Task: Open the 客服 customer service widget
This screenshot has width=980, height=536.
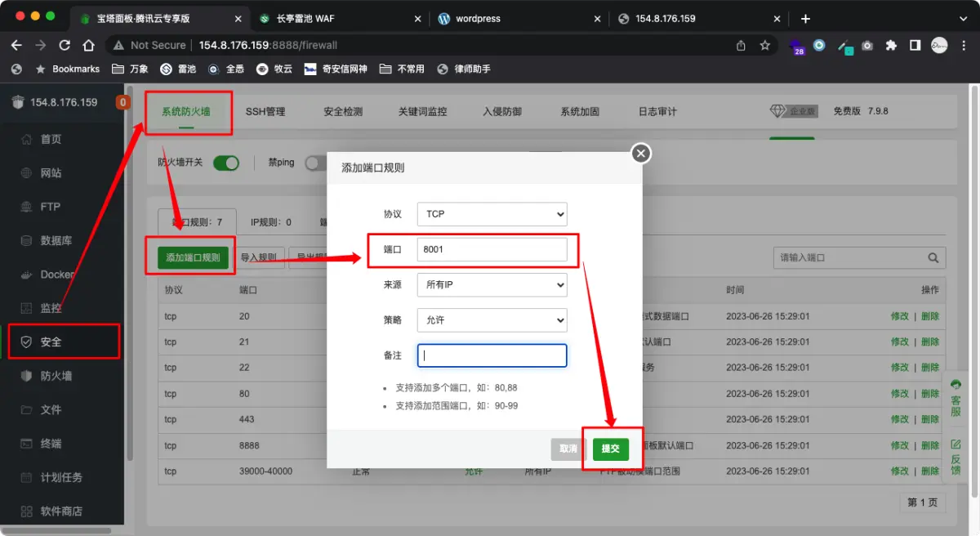Action: point(955,397)
